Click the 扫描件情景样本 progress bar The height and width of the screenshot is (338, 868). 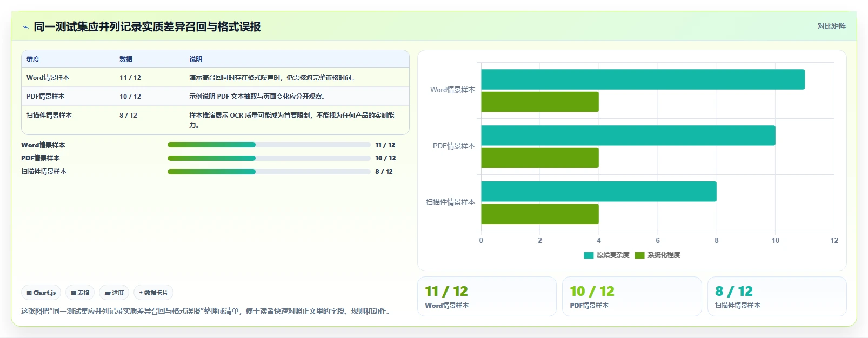269,172
